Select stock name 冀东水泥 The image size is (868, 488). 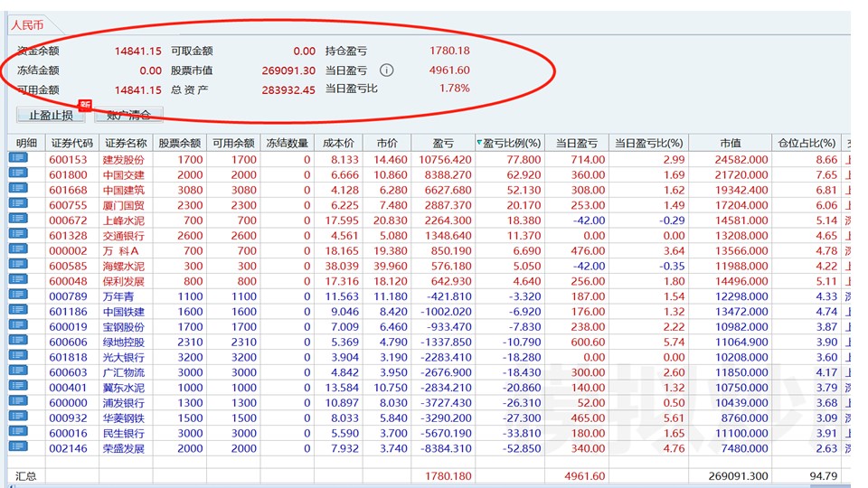[x=124, y=388]
